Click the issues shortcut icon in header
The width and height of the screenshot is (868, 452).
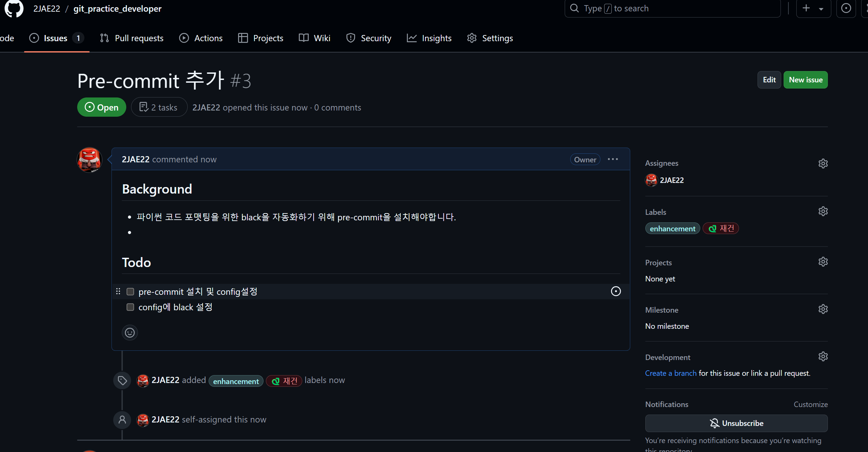(846, 8)
